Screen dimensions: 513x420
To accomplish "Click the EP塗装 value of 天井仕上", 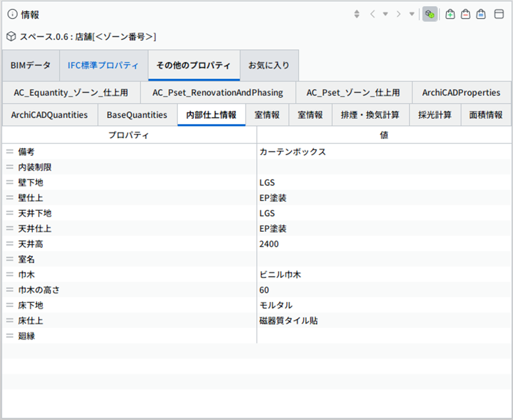I will (273, 229).
